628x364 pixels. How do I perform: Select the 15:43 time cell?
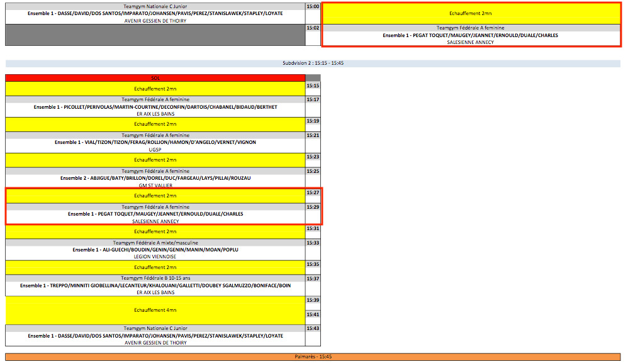[313, 328]
